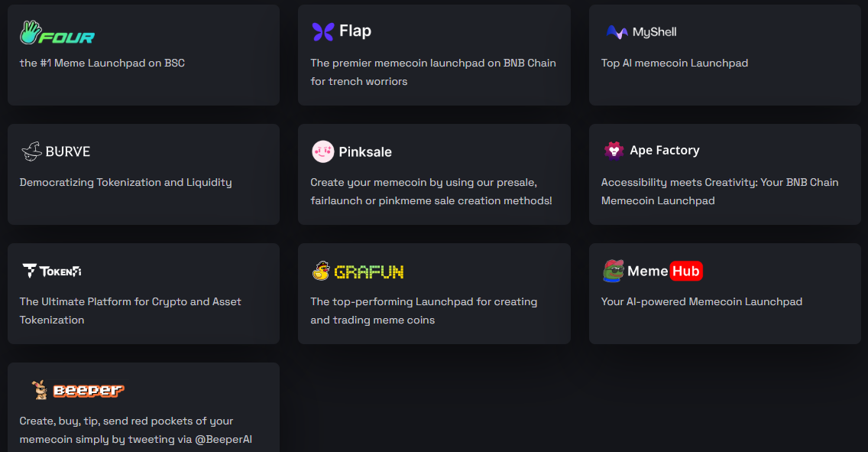Click the MemeHub Pepe frog icon
868x452 pixels.
pyautogui.click(x=613, y=271)
